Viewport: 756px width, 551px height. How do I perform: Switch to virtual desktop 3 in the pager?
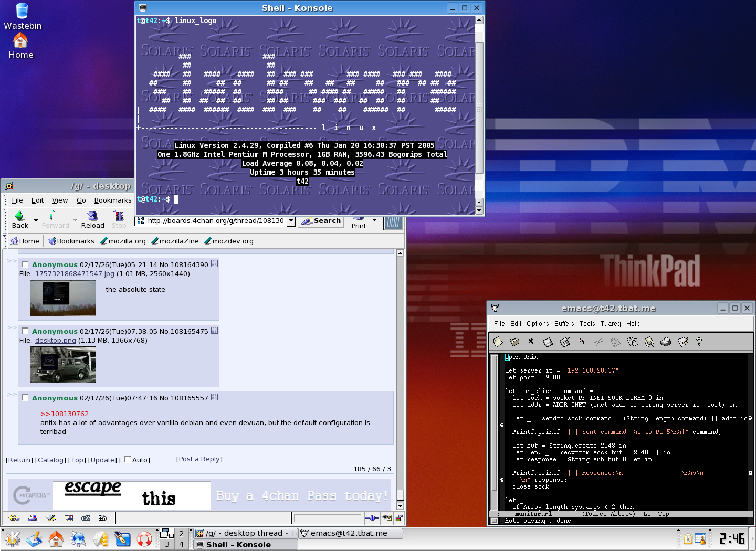[x=167, y=545]
